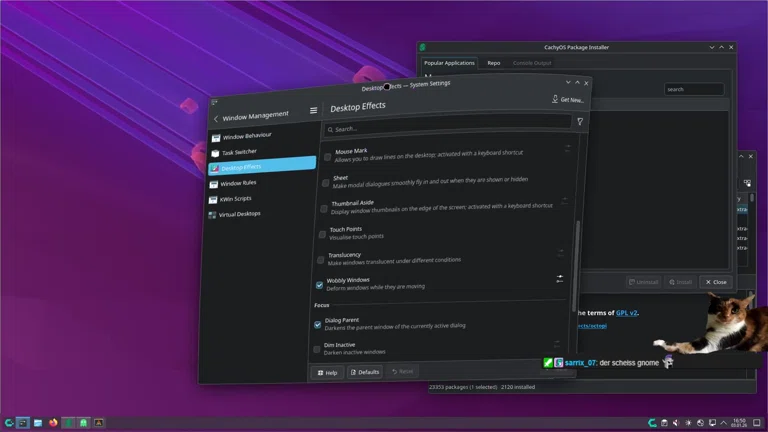The height and width of the screenshot is (432, 768).
Task: Switch to the Repo tab in Package Installer
Action: 494,63
